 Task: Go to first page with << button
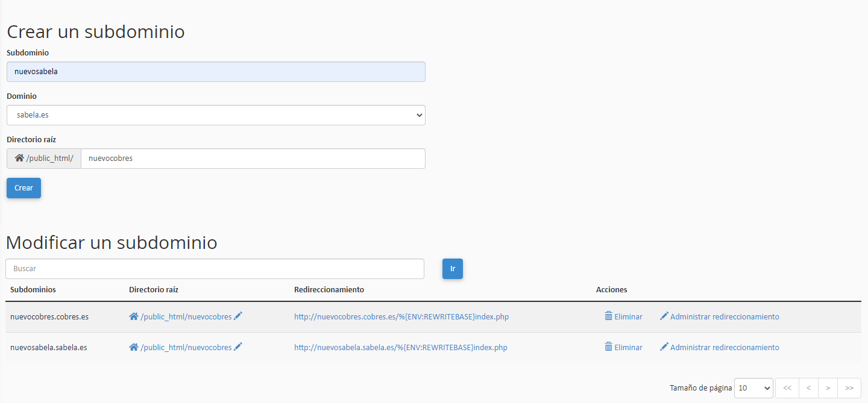point(787,388)
